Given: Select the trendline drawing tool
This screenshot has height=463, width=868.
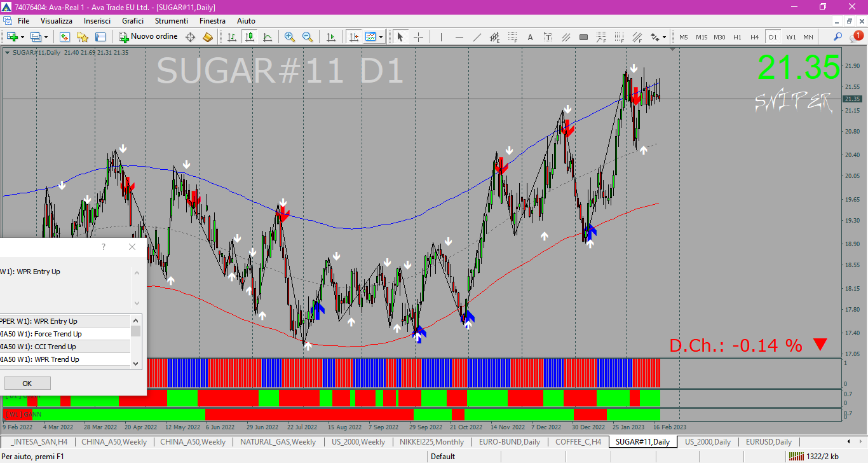Looking at the screenshot, I should point(477,37).
